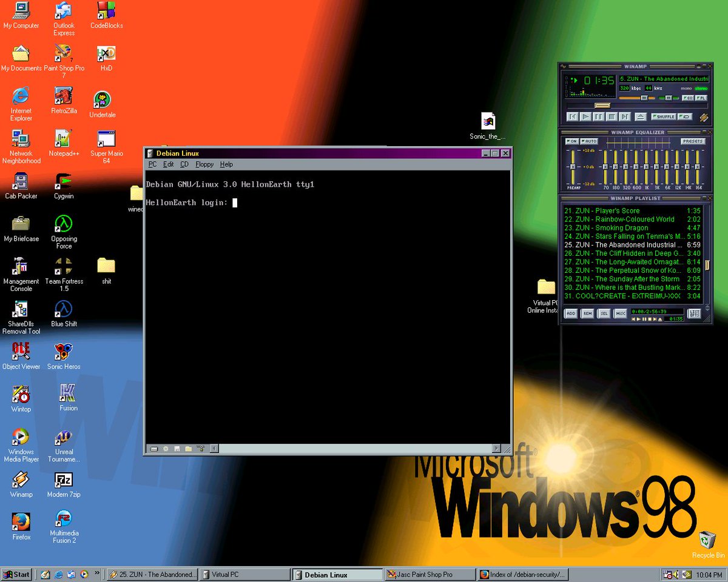Open the CD menu in Debian Linux window
The image size is (728, 582).
184,164
